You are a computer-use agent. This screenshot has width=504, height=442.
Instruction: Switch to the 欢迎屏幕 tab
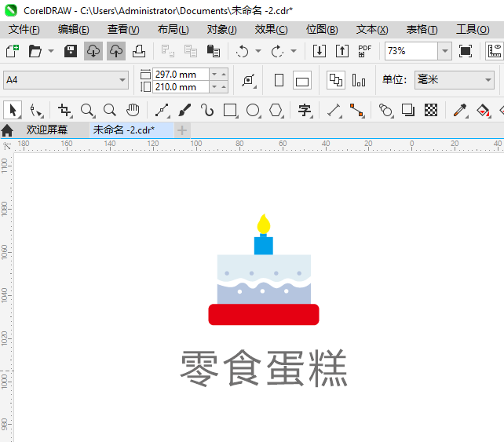click(47, 130)
